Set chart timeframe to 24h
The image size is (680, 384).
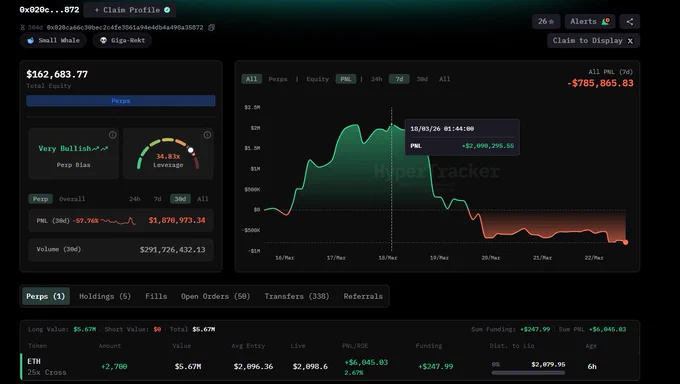click(376, 79)
